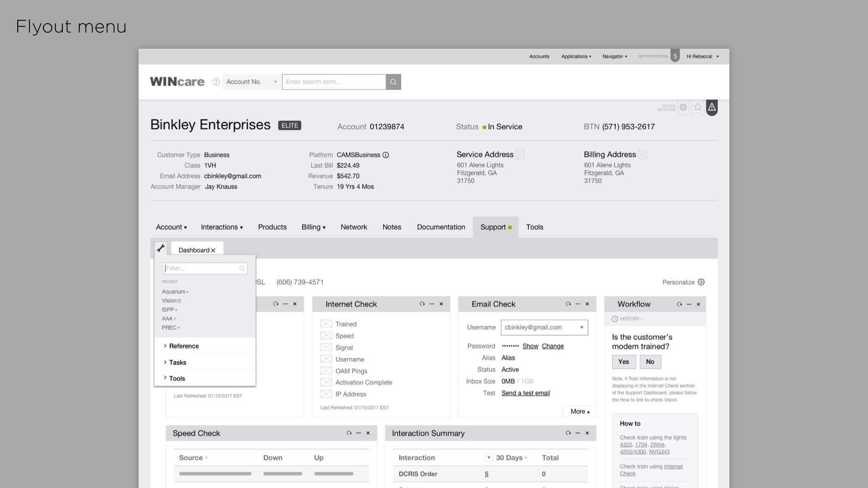Viewport: 868px width, 488px height.
Task: Toggle the Trained status checkbox
Action: (x=326, y=324)
